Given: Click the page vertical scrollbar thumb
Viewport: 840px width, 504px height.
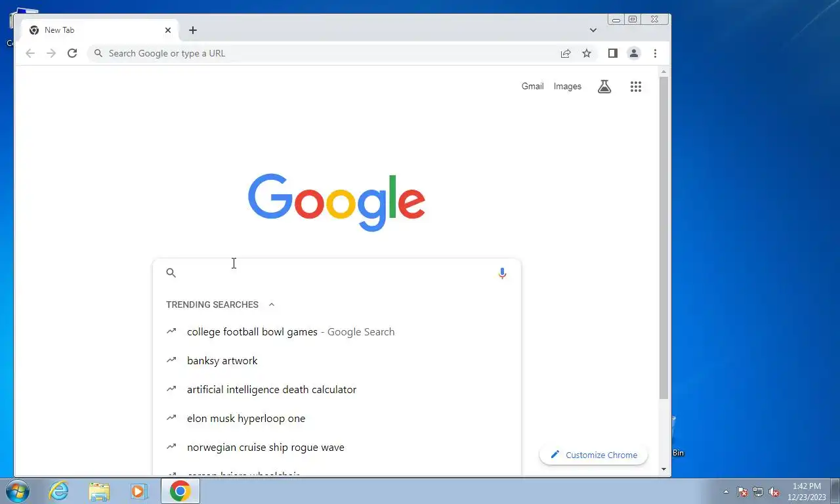Looking at the screenshot, I should (x=663, y=238).
